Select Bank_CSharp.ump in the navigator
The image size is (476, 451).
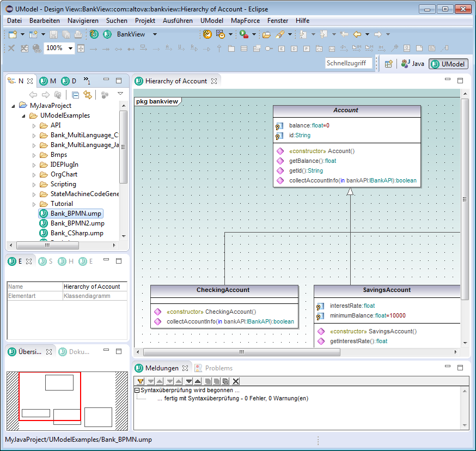[77, 233]
